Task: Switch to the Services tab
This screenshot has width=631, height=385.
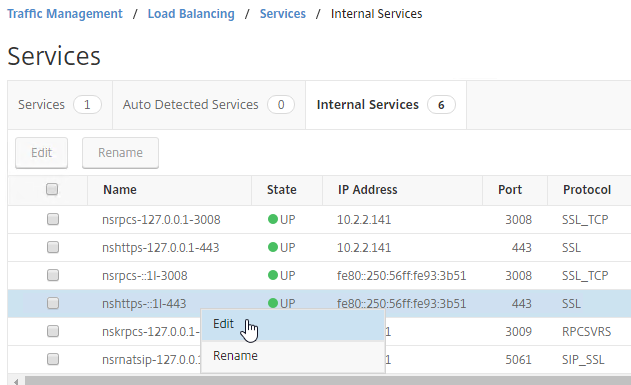Action: [x=60, y=105]
